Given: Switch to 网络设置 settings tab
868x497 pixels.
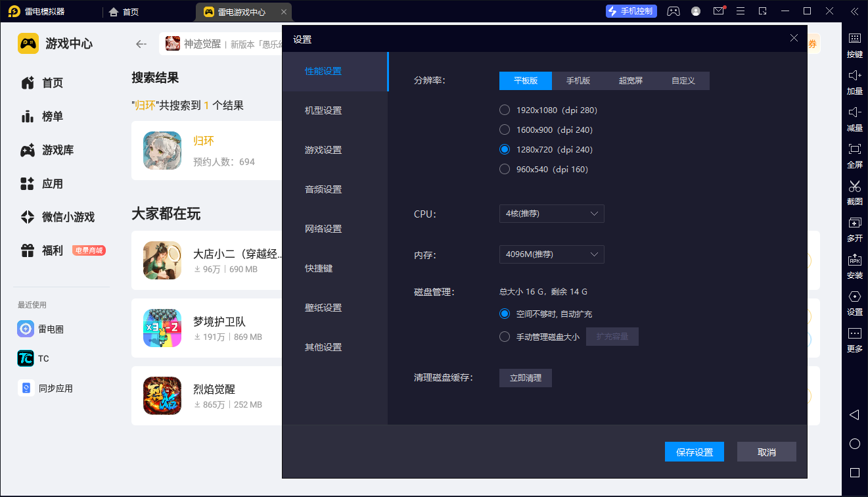Looking at the screenshot, I should 335,229.
